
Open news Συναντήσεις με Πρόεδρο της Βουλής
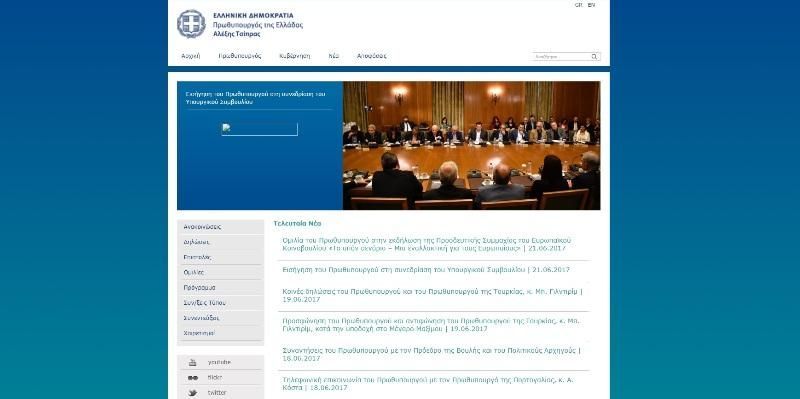(x=431, y=355)
